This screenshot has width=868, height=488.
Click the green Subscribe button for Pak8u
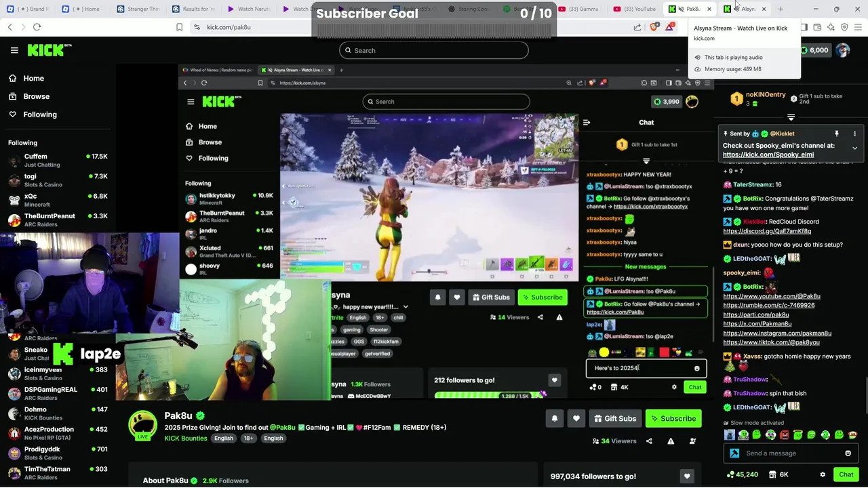tap(673, 419)
